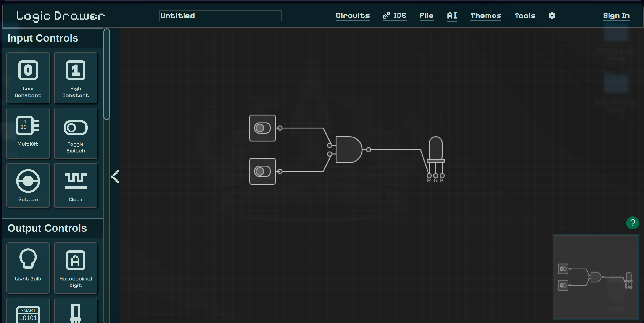Pick the Button input control
Screen dimensions: 644x323
pyautogui.click(x=28, y=185)
